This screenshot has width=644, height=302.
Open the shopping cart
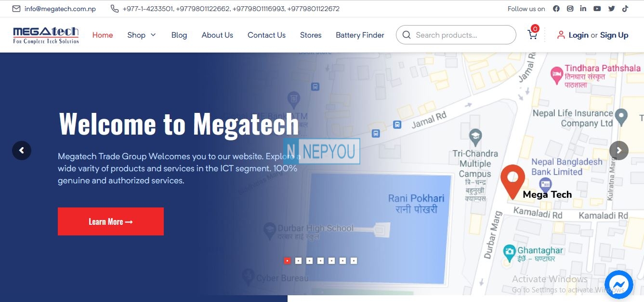point(532,35)
